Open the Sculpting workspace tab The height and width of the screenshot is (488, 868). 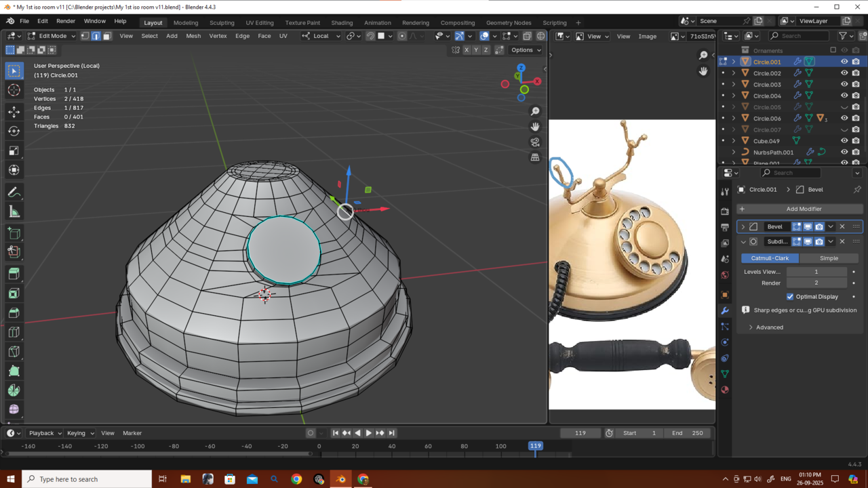tap(222, 22)
